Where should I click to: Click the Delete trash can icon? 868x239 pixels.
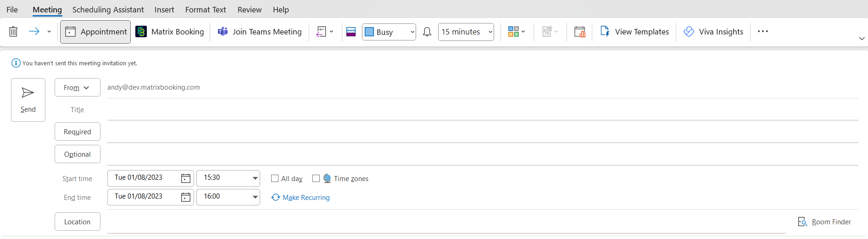click(x=13, y=32)
